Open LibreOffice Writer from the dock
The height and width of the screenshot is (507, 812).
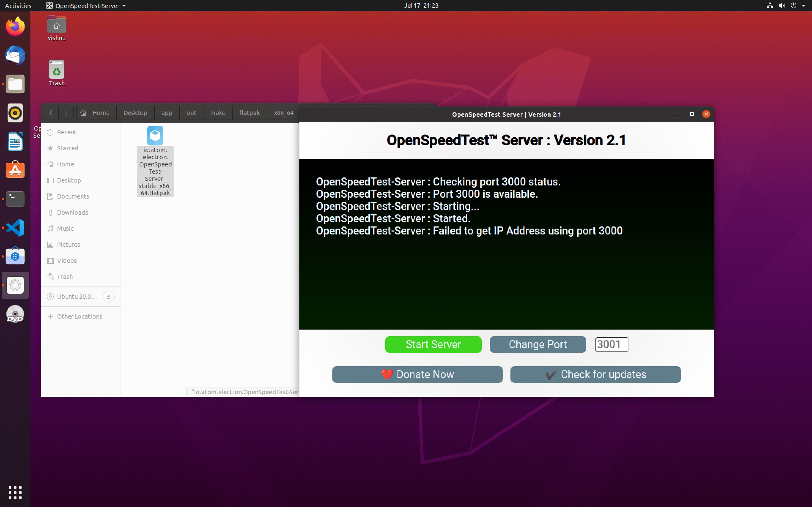(x=15, y=142)
